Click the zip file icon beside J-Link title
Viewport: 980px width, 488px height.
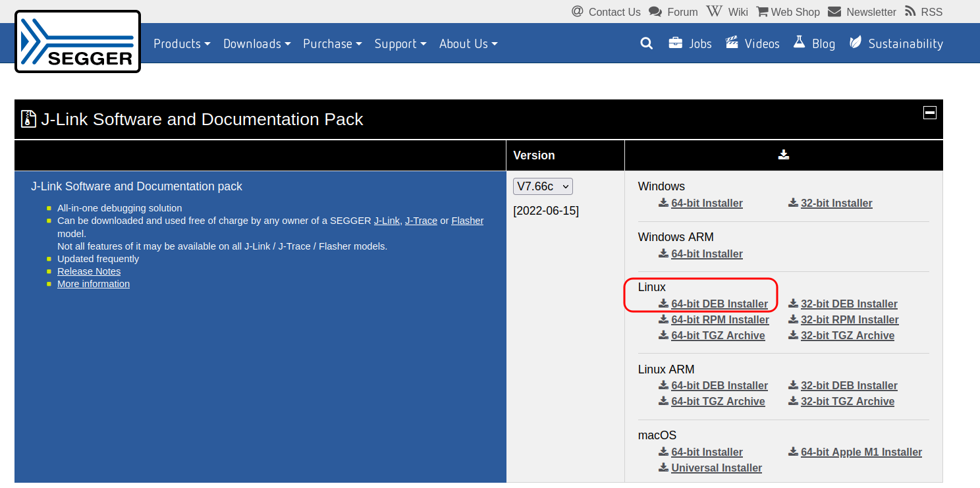[x=28, y=119]
